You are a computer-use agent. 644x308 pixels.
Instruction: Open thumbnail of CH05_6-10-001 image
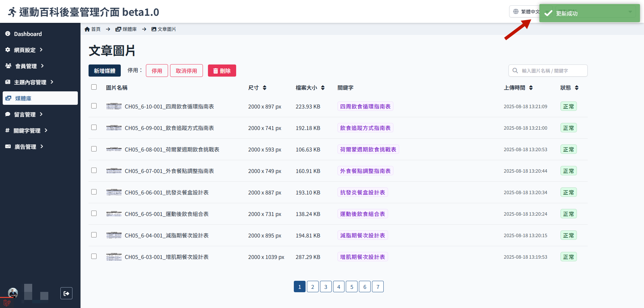pos(114,106)
